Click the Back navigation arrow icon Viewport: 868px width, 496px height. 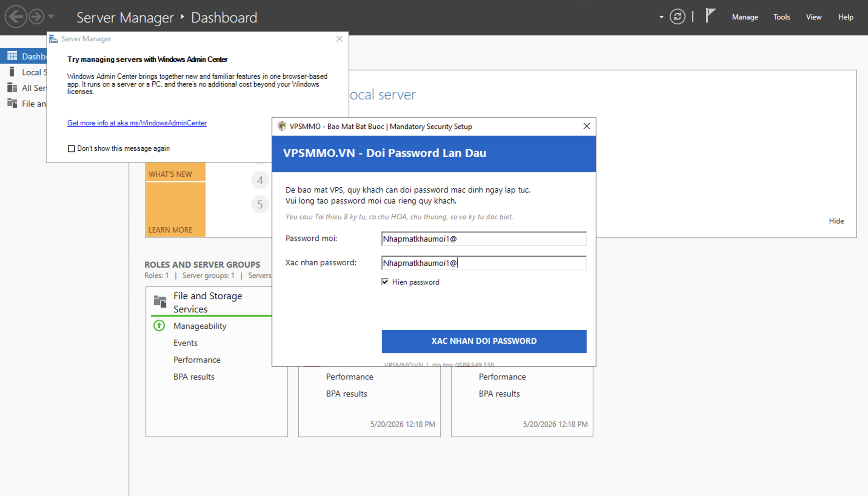click(16, 16)
